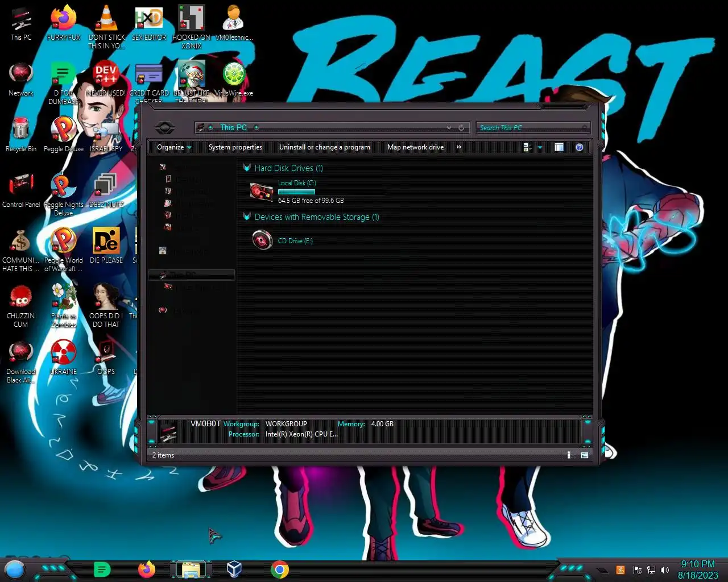This screenshot has height=582, width=728.
Task: Click the This PC breadcrumb in address bar
Action: coord(234,128)
